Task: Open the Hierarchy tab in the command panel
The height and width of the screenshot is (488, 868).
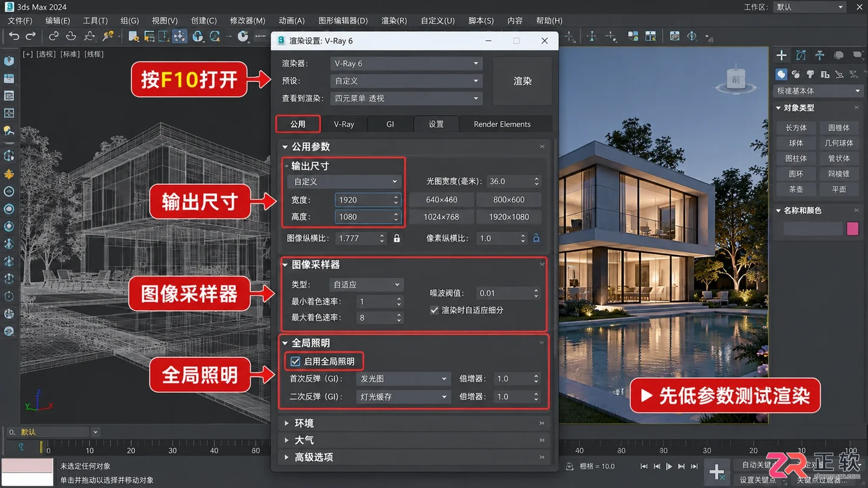Action: [820, 55]
